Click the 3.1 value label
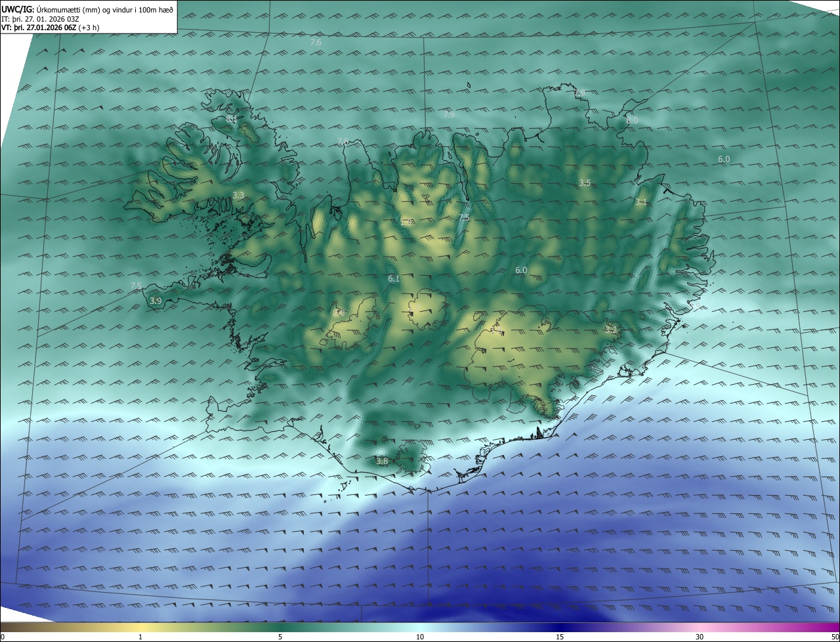The image size is (840, 642). tap(641, 202)
